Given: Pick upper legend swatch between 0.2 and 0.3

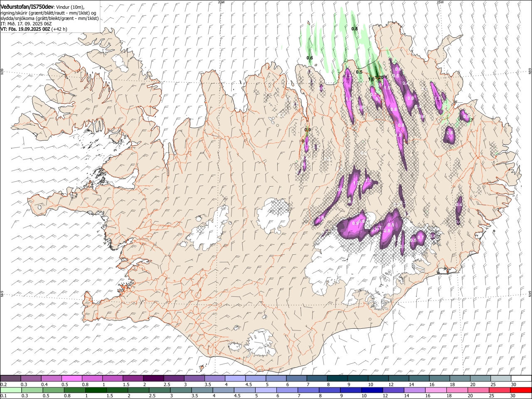Looking at the screenshot, I should (10, 378).
